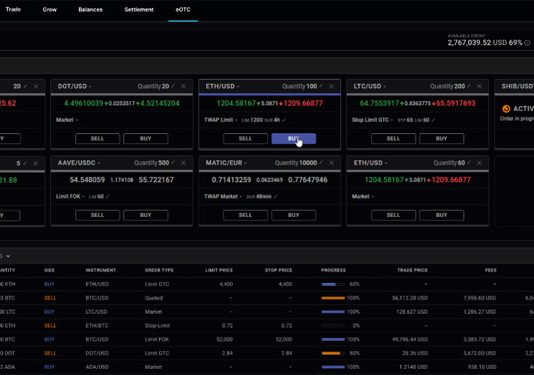The image size is (534, 375).
Task: Edit quantity 100 pencil on ETH/USD card
Action: [x=321, y=87]
